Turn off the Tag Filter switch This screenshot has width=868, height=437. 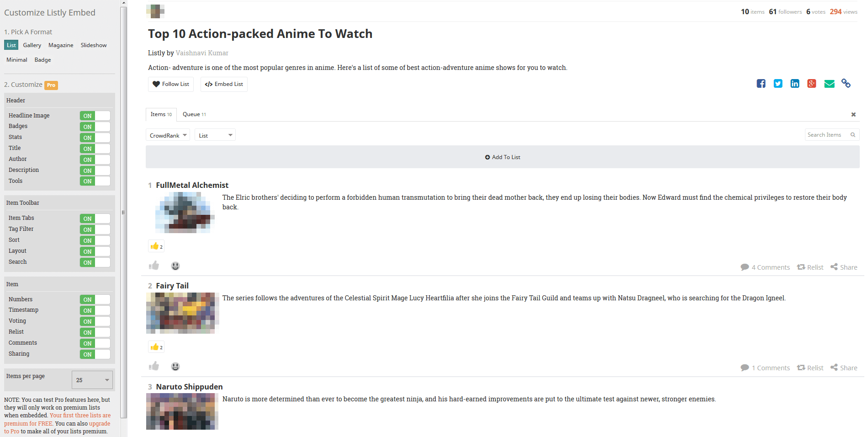[x=95, y=229]
